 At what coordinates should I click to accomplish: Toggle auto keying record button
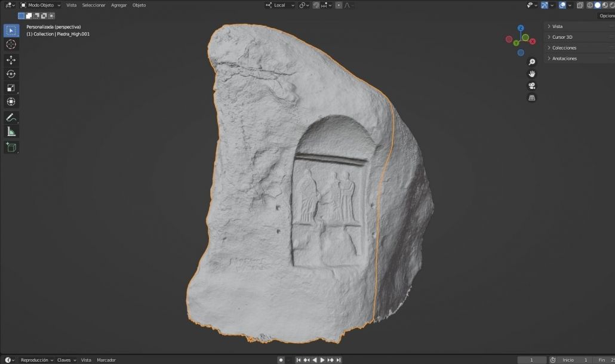[x=281, y=360]
